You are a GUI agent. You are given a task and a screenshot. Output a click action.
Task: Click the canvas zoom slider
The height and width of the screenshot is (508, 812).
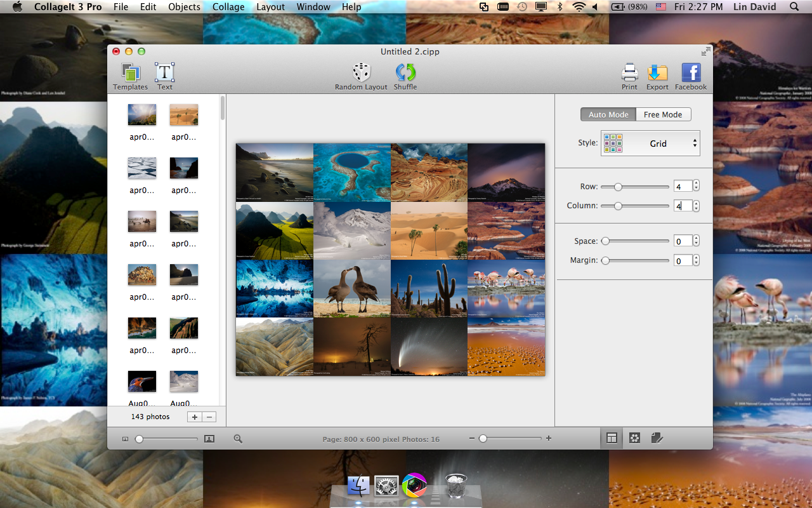pyautogui.click(x=510, y=438)
